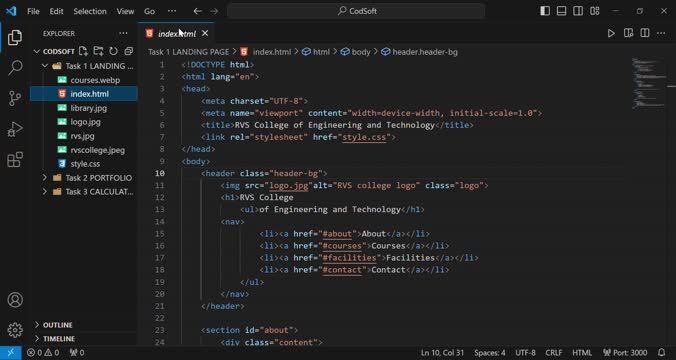Open the Selection menu

point(90,11)
